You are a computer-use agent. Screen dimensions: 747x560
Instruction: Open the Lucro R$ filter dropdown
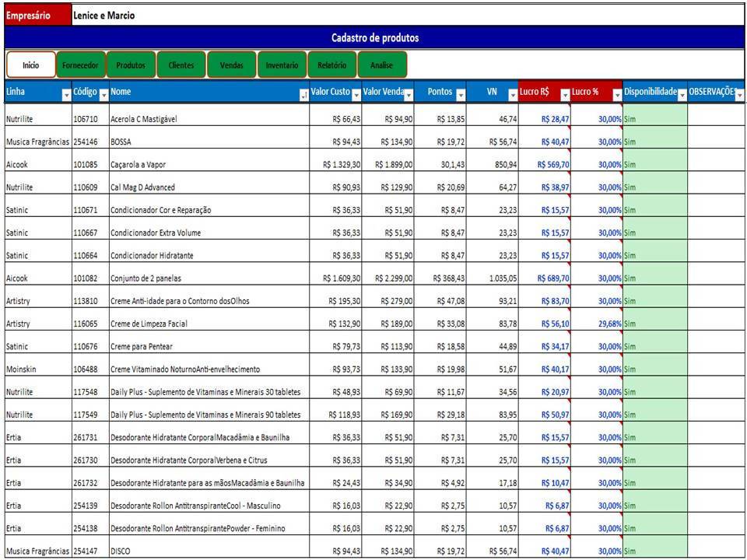pos(565,96)
